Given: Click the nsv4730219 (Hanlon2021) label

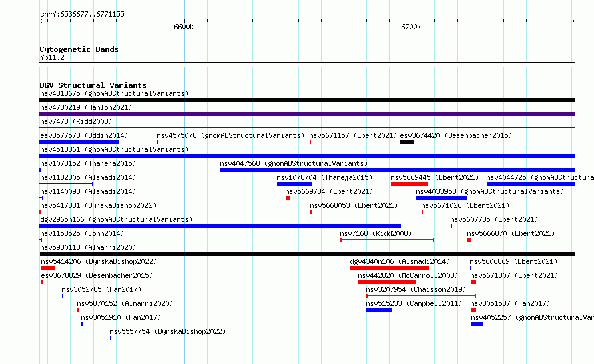Looking at the screenshot, I should coord(86,107).
